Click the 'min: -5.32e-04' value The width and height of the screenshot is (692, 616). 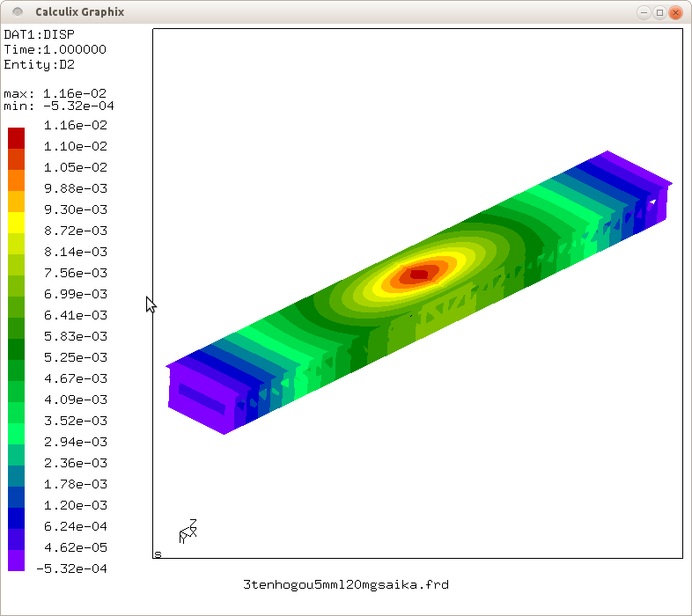[59, 106]
